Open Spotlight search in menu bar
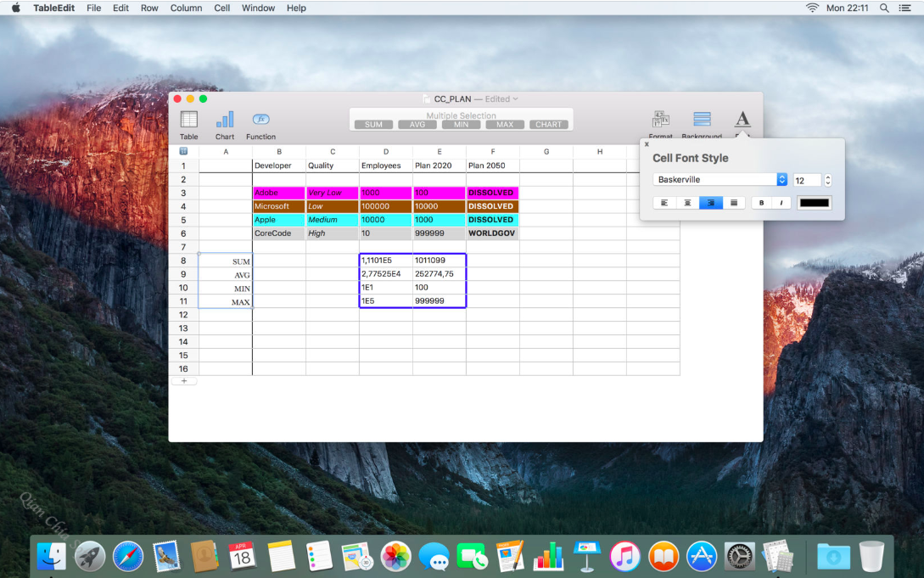 (884, 8)
